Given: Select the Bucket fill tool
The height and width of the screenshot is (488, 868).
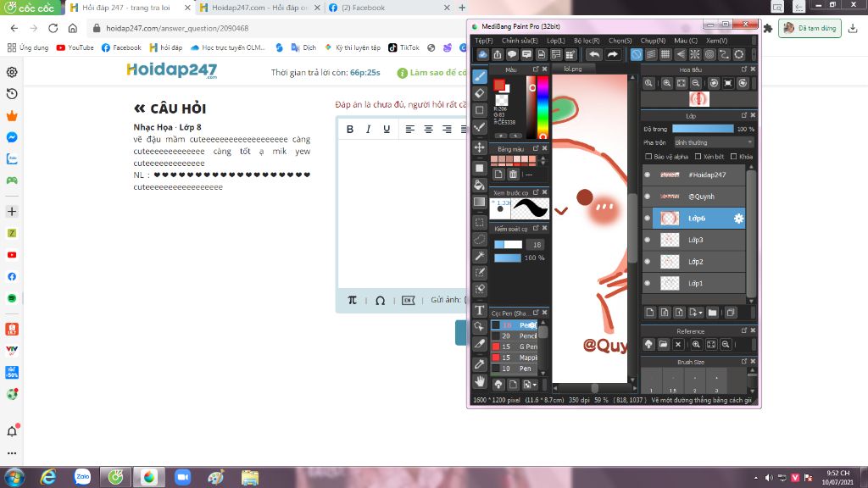Looking at the screenshot, I should tap(480, 185).
